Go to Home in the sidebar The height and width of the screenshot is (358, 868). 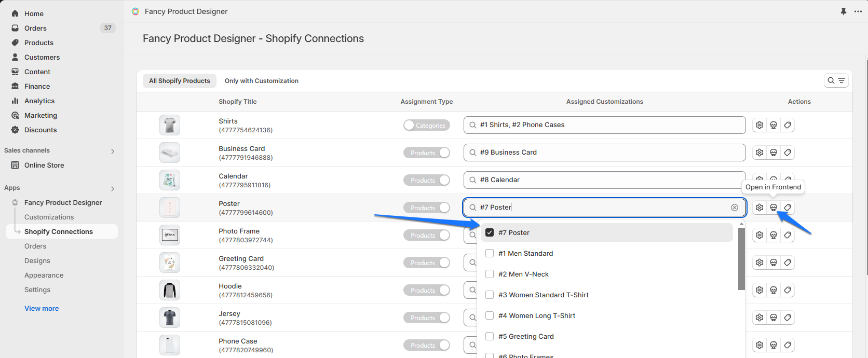(x=34, y=13)
